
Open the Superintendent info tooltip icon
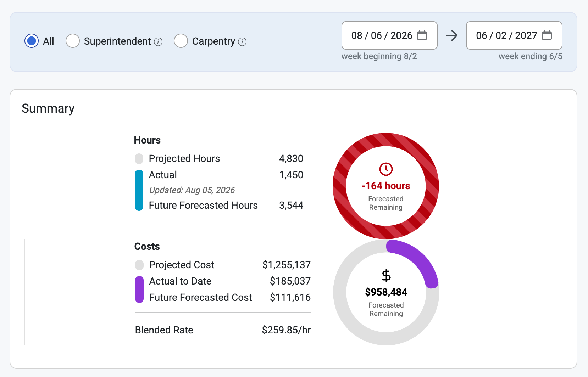click(159, 42)
